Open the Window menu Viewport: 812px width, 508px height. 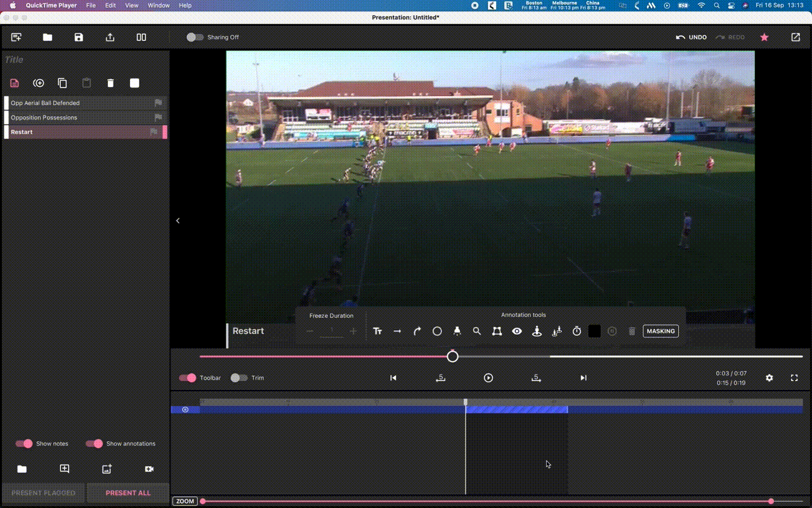tap(159, 5)
